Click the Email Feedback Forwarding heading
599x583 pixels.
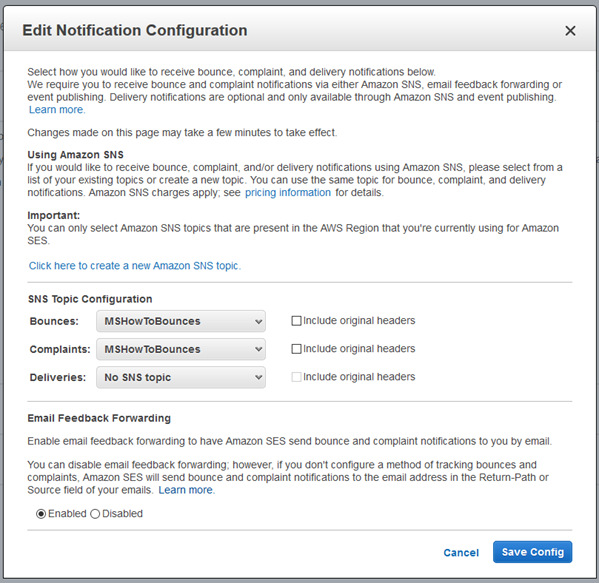pos(99,418)
